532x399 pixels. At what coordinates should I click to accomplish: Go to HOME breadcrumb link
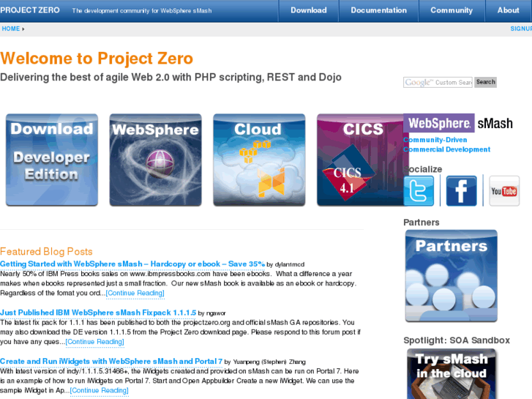(x=11, y=29)
